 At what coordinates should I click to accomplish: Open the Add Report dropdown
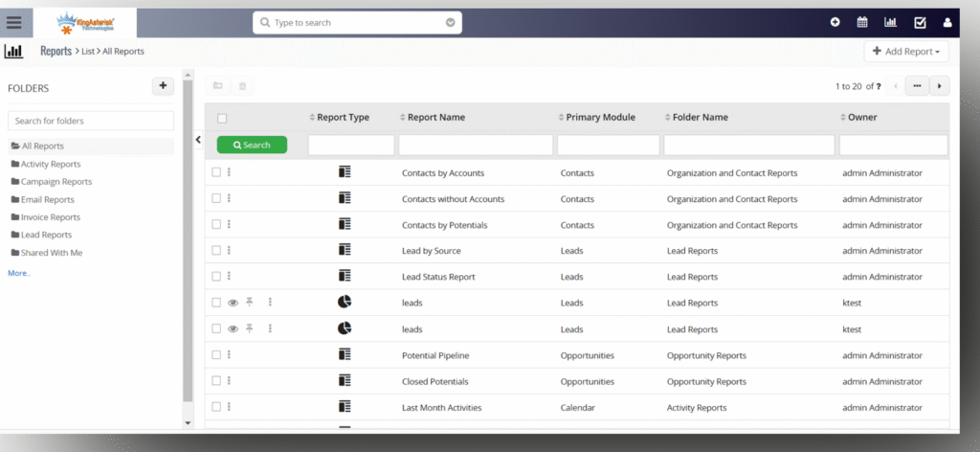pyautogui.click(x=906, y=52)
